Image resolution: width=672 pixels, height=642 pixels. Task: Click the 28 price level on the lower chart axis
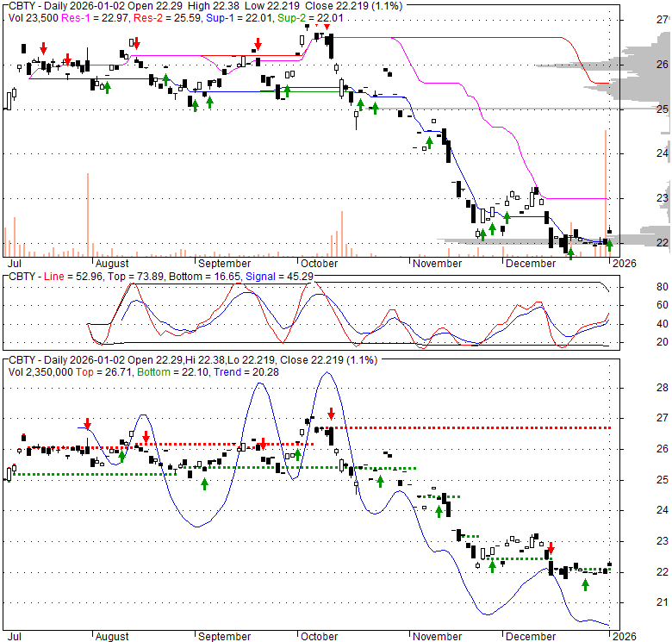click(638, 387)
